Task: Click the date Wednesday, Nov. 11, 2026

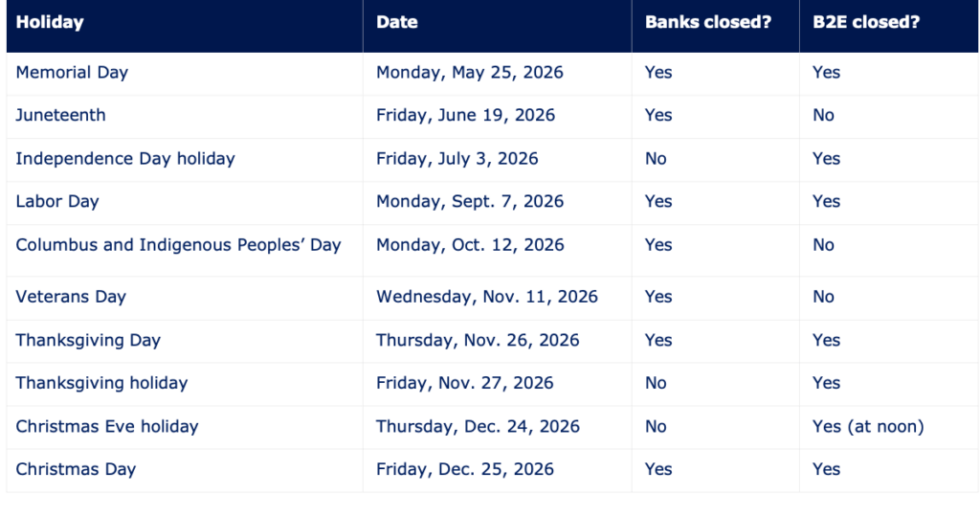Action: click(x=486, y=297)
